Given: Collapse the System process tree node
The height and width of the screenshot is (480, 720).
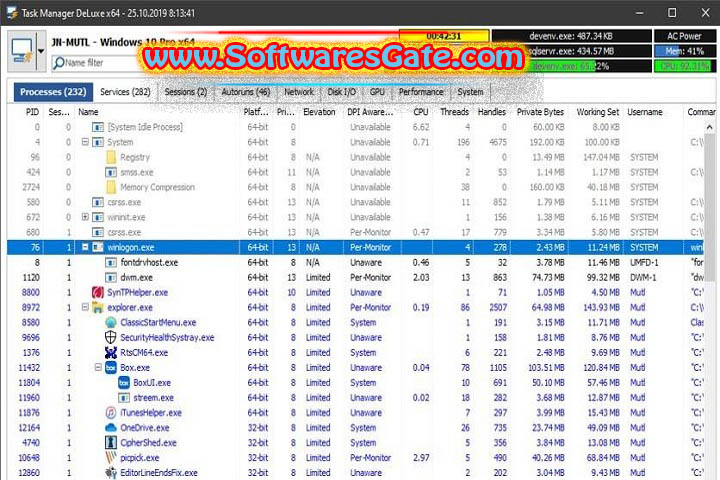Looking at the screenshot, I should (x=85, y=142).
